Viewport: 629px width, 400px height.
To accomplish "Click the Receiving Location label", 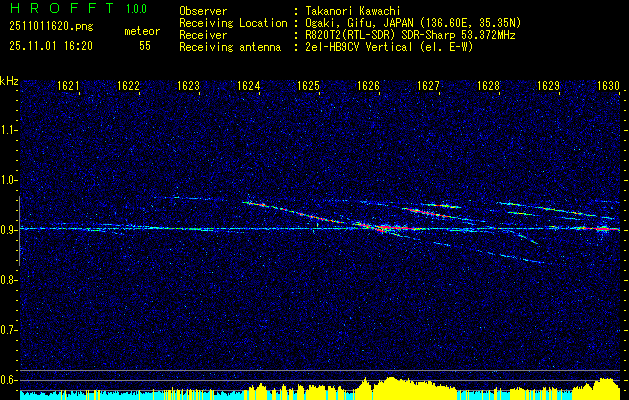I will pos(233,23).
